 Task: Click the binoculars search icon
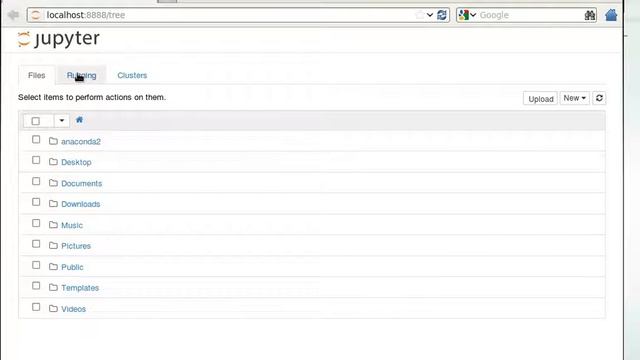(x=589, y=16)
